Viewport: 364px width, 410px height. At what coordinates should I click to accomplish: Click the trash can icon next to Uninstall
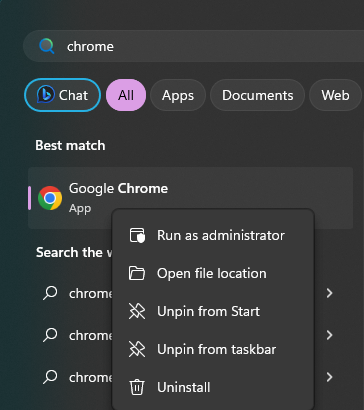(x=137, y=387)
